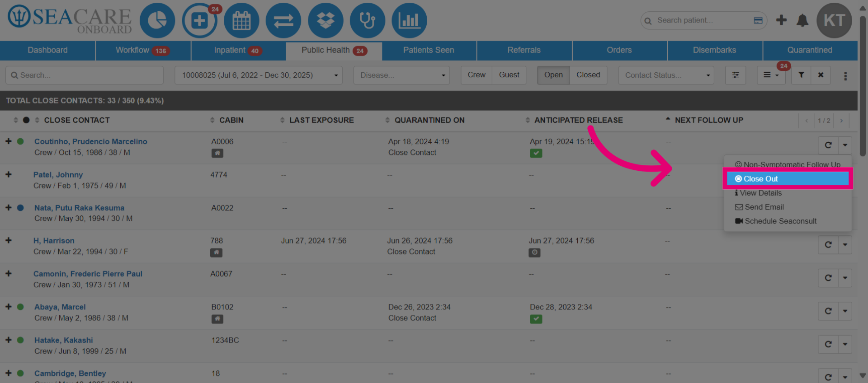Viewport: 868px width, 383px height.
Task: Expand plus for Nata, Putu Raka Kesuma
Action: coord(9,207)
